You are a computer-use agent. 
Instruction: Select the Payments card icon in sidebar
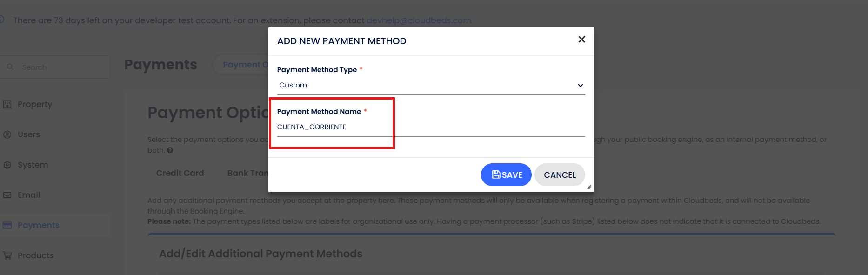coord(7,225)
